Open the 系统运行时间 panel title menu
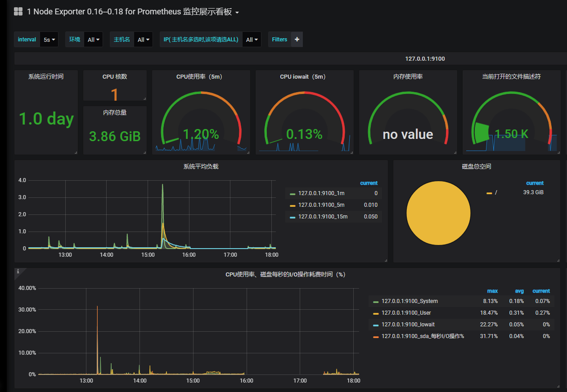Image resolution: width=567 pixels, height=392 pixels. 46,76
